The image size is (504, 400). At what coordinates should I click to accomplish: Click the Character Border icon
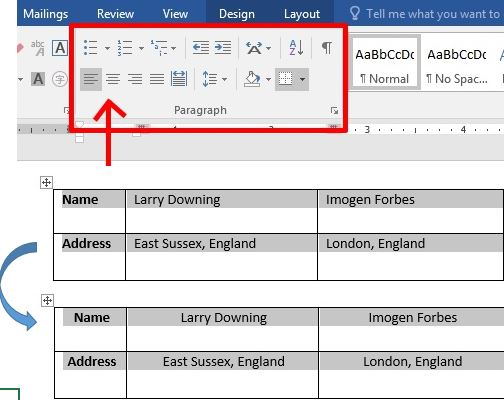point(60,48)
